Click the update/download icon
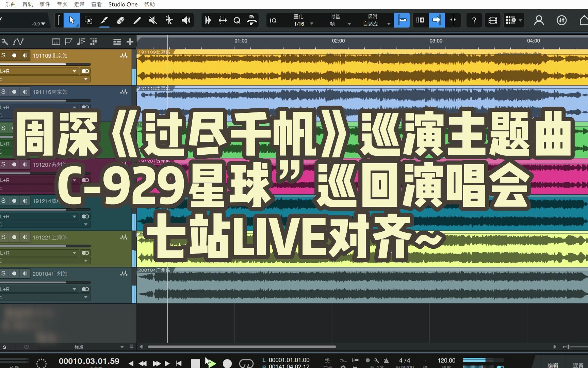Image resolution: width=588 pixels, height=368 pixels. pos(561,20)
